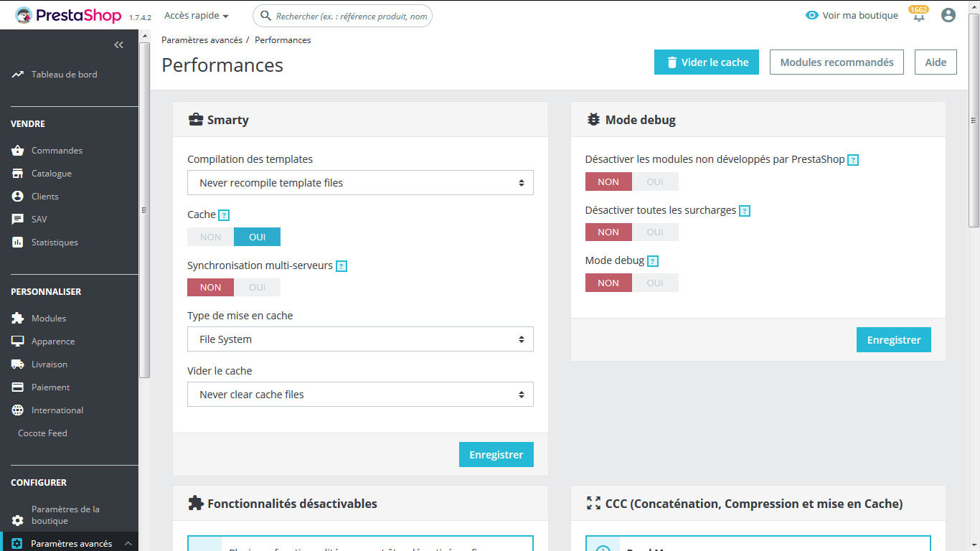This screenshot has width=980, height=551.
Task: Click the Clients person icon
Action: 18,197
